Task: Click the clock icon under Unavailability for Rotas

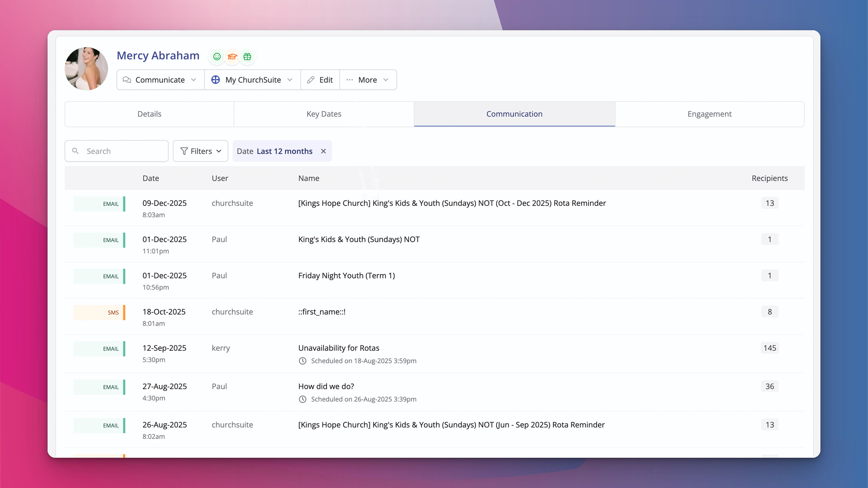Action: point(302,361)
